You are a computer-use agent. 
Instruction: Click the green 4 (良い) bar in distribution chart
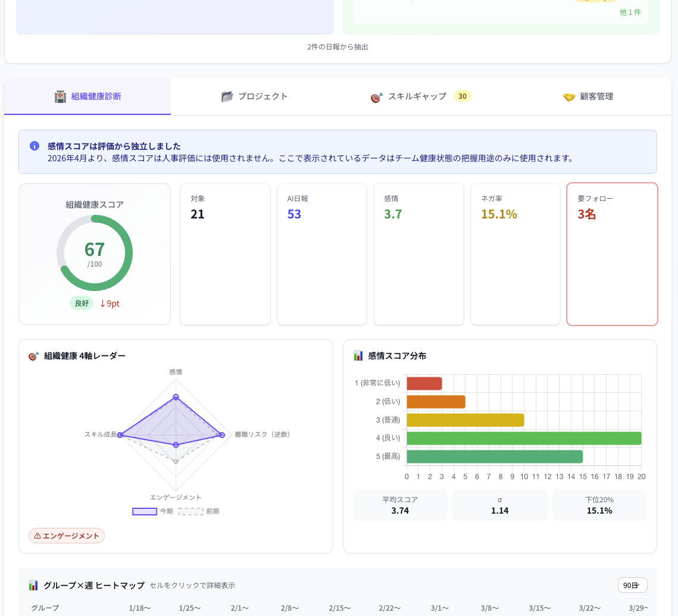point(524,439)
